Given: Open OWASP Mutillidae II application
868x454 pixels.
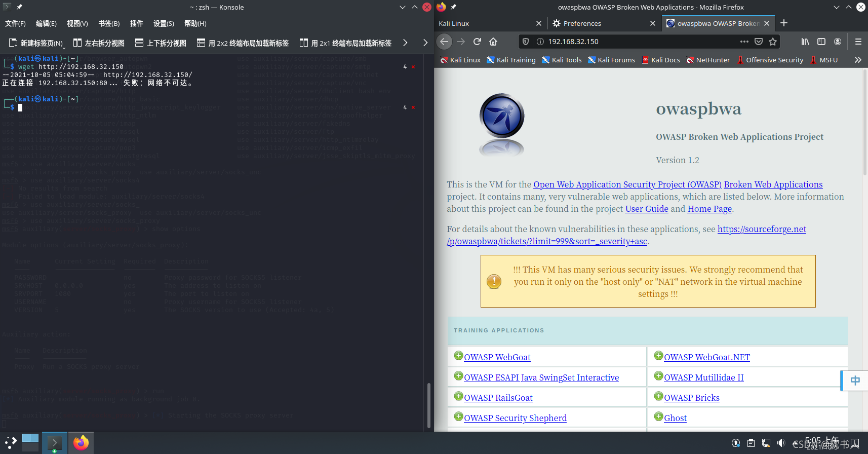Looking at the screenshot, I should (x=704, y=377).
